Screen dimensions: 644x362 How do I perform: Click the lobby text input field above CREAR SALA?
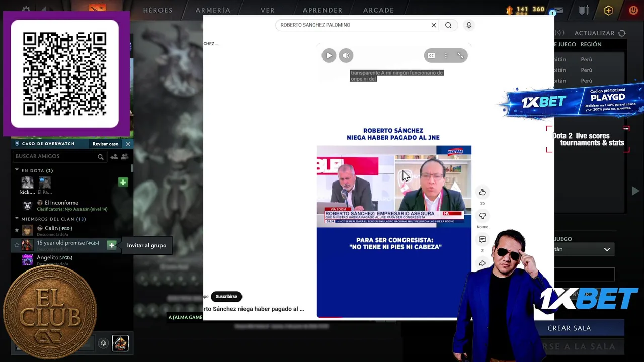[x=584, y=275]
